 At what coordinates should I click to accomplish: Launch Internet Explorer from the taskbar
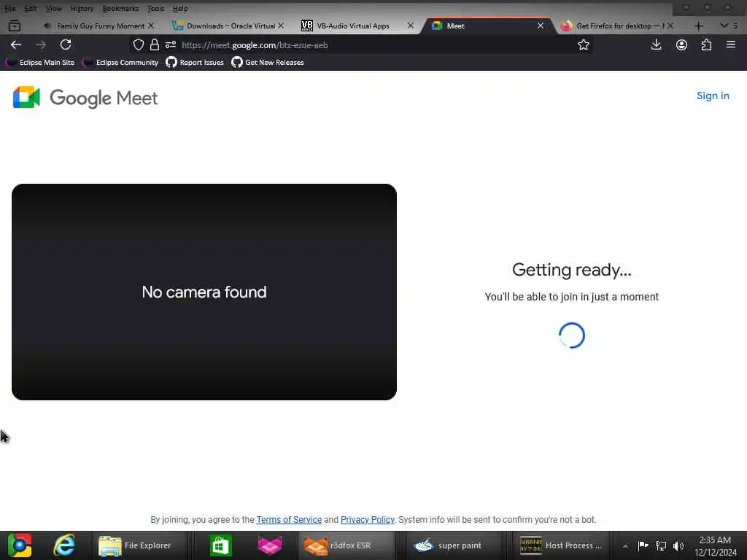click(x=64, y=545)
